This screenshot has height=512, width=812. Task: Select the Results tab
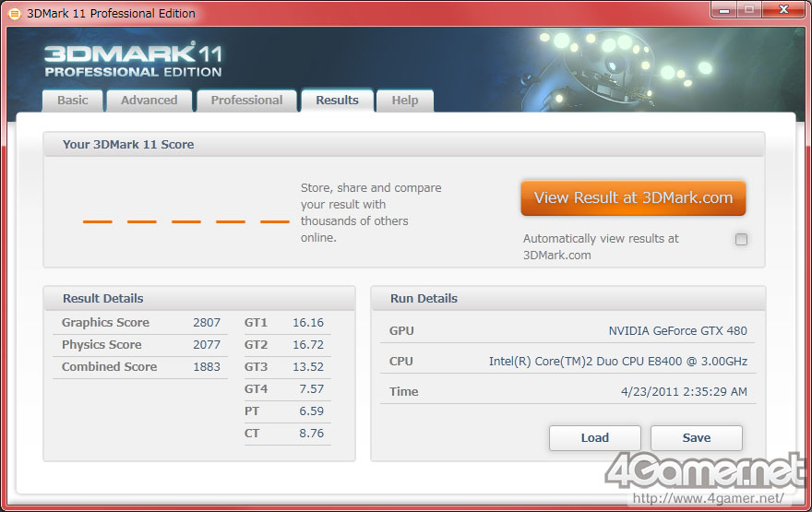tap(337, 101)
